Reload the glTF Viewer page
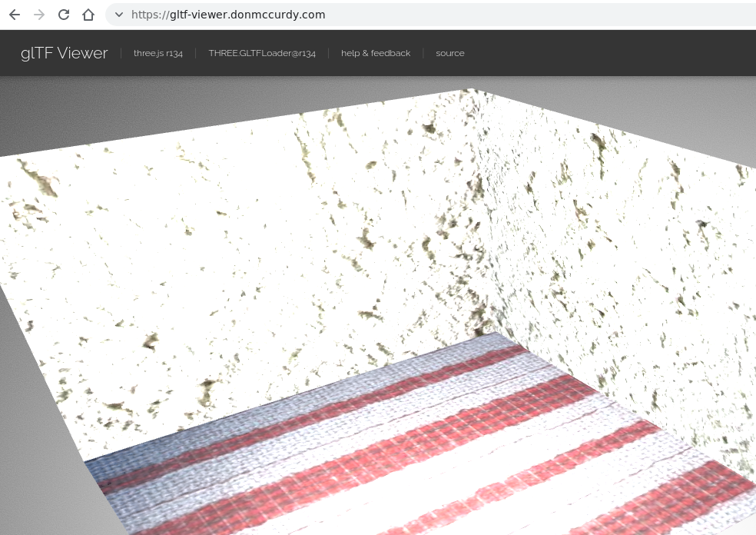The height and width of the screenshot is (535, 756). click(x=64, y=14)
